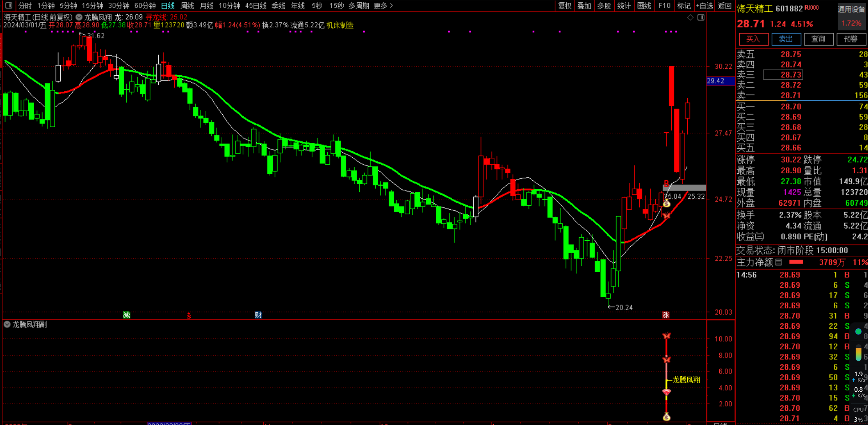This screenshot has width=868, height=425.
Task: Click the 主力净额 details icon
Action: pyautogui.click(x=779, y=262)
